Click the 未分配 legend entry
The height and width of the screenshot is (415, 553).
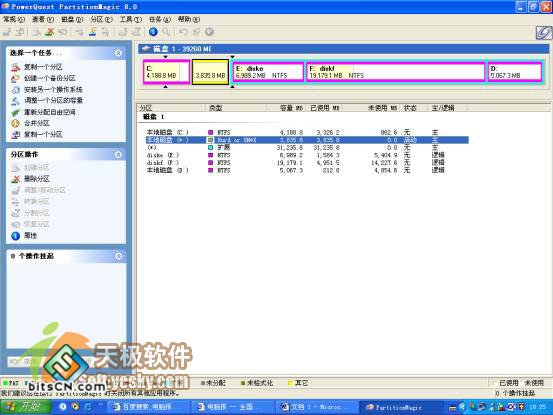(x=213, y=383)
